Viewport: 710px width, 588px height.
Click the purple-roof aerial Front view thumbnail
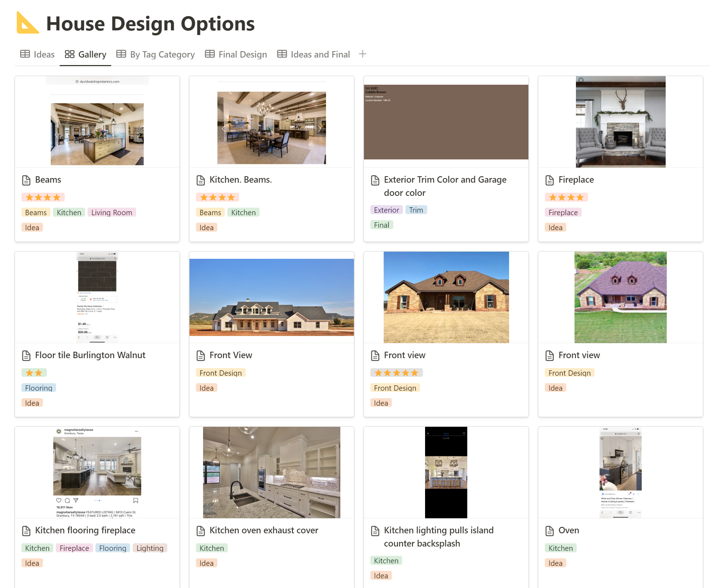(620, 297)
